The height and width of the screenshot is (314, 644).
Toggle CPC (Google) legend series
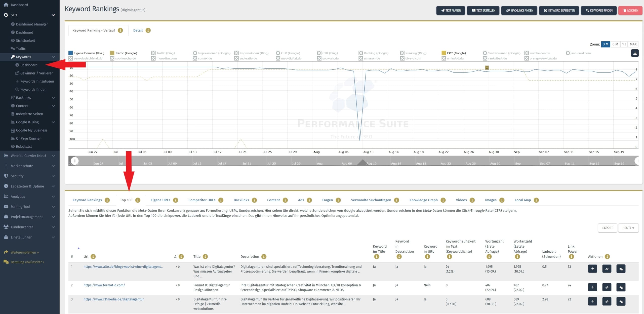click(x=454, y=53)
